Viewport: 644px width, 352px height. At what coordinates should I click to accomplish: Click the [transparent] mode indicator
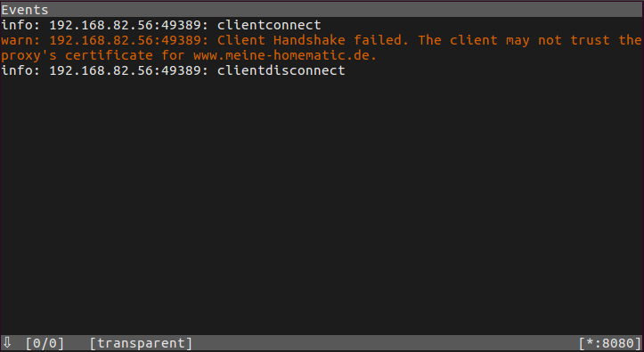(x=141, y=343)
